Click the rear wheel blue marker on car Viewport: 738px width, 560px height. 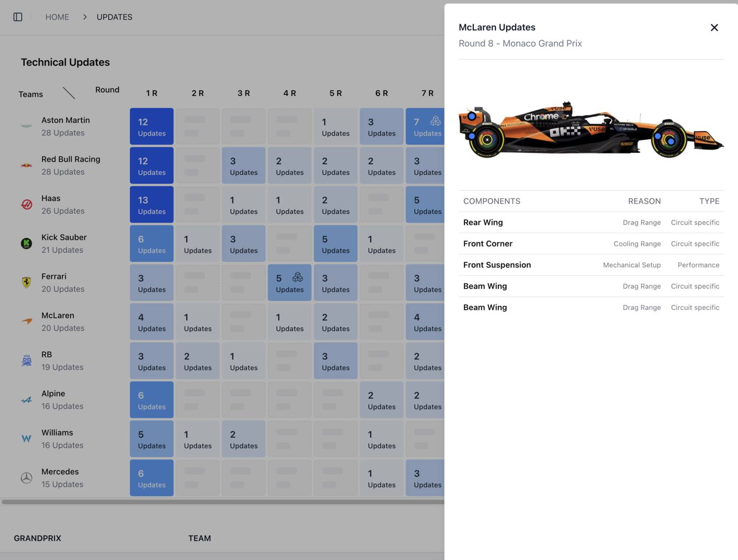click(x=472, y=136)
